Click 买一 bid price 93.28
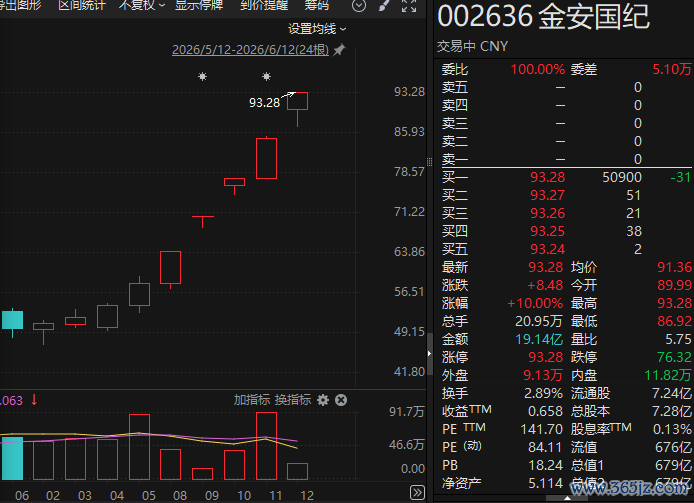This screenshot has height=503, width=694. point(547,177)
